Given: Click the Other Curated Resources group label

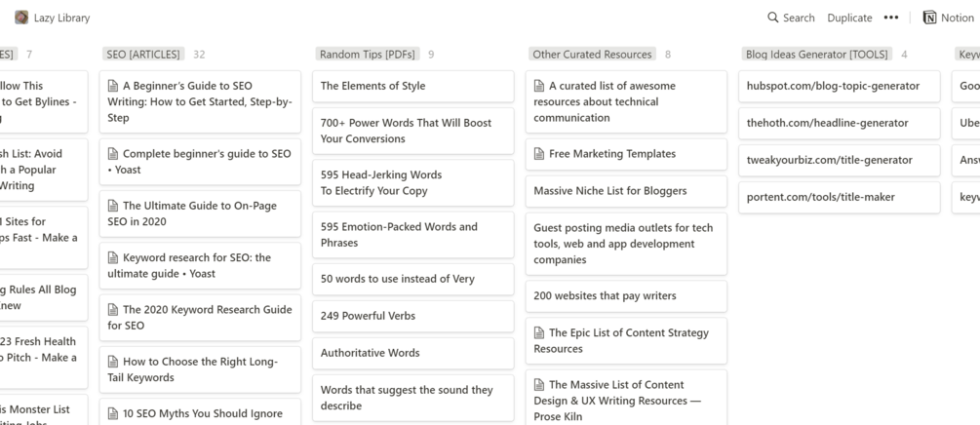Looking at the screenshot, I should [x=592, y=55].
